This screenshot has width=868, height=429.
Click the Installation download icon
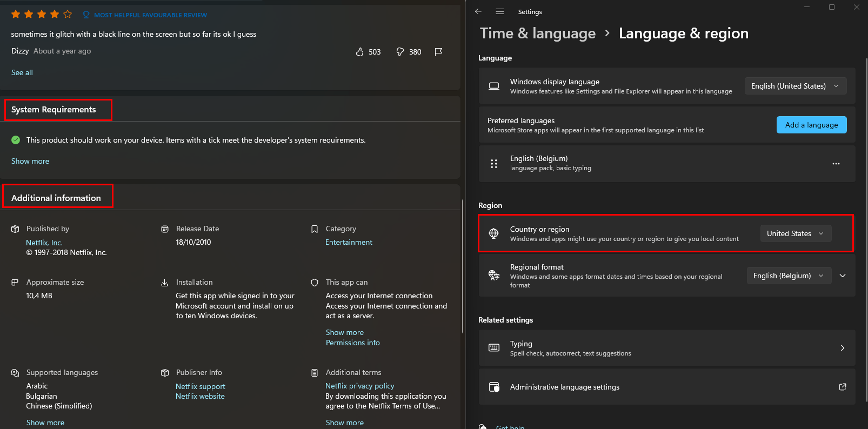coord(165,283)
